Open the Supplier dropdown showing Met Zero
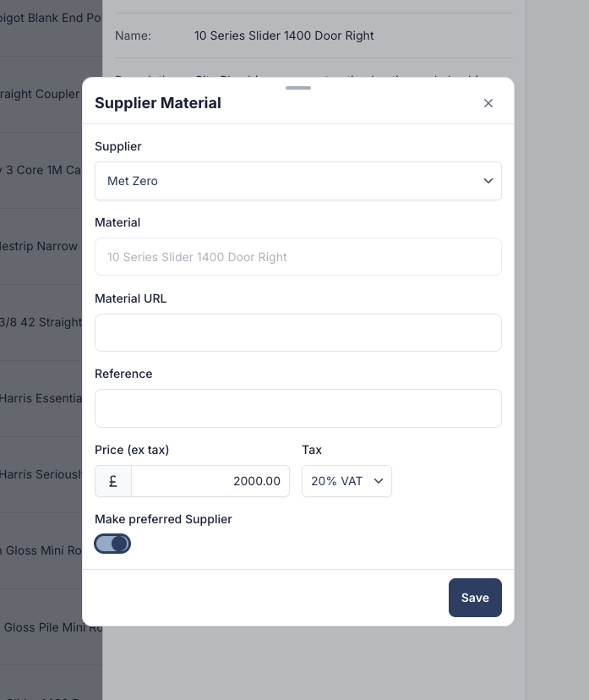 pyautogui.click(x=298, y=181)
